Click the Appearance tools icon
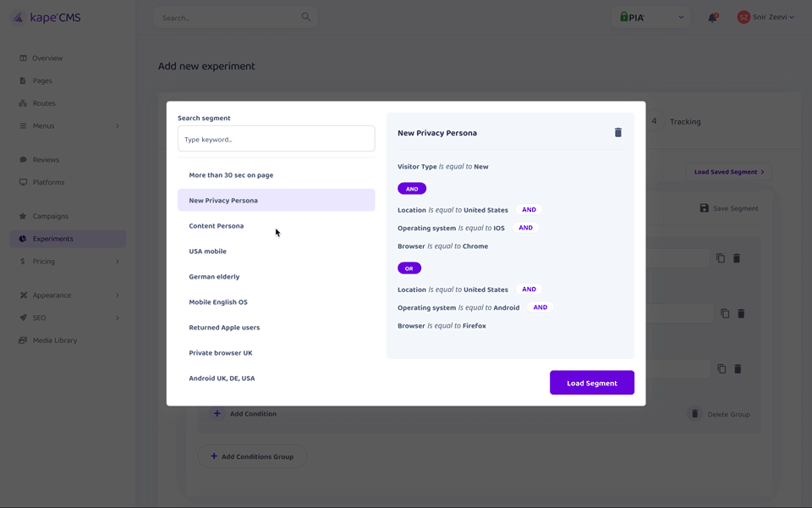 click(x=23, y=295)
